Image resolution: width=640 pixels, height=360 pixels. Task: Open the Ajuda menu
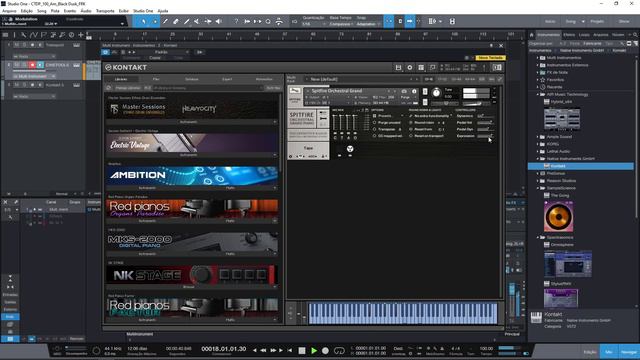click(x=162, y=11)
